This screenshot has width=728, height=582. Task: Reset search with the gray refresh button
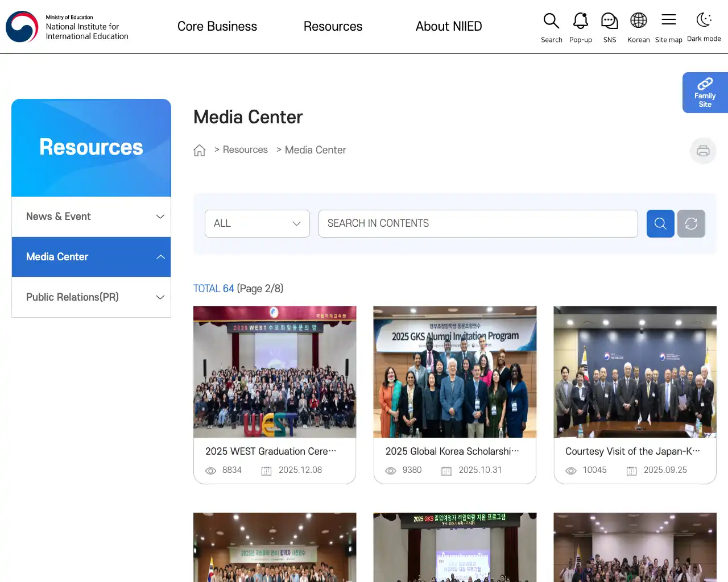(x=691, y=223)
